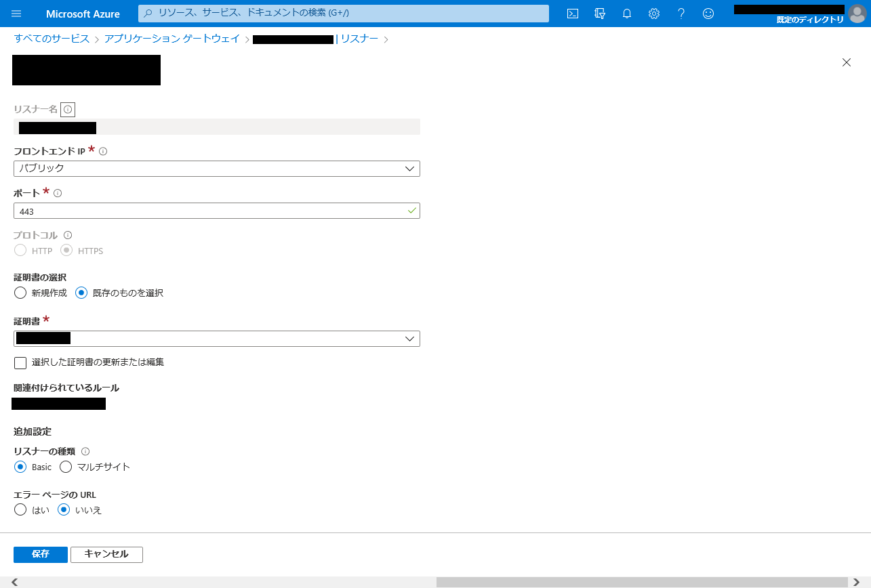Image resolution: width=871 pixels, height=588 pixels.
Task: Click the feedback smiley icon
Action: tap(708, 14)
